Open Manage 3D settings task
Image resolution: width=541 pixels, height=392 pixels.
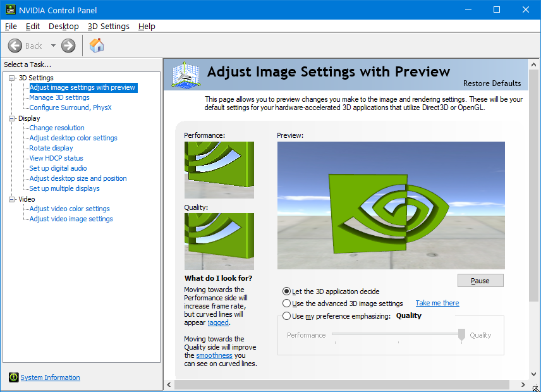point(59,97)
